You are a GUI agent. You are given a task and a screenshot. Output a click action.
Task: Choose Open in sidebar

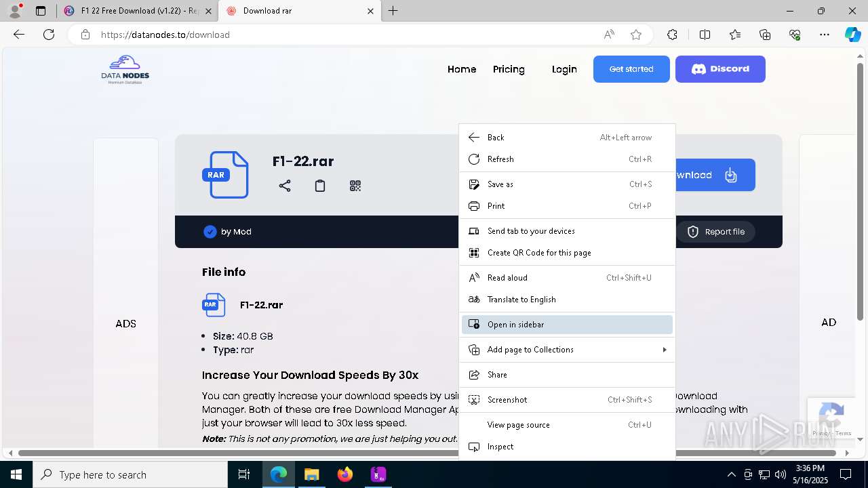click(567, 325)
